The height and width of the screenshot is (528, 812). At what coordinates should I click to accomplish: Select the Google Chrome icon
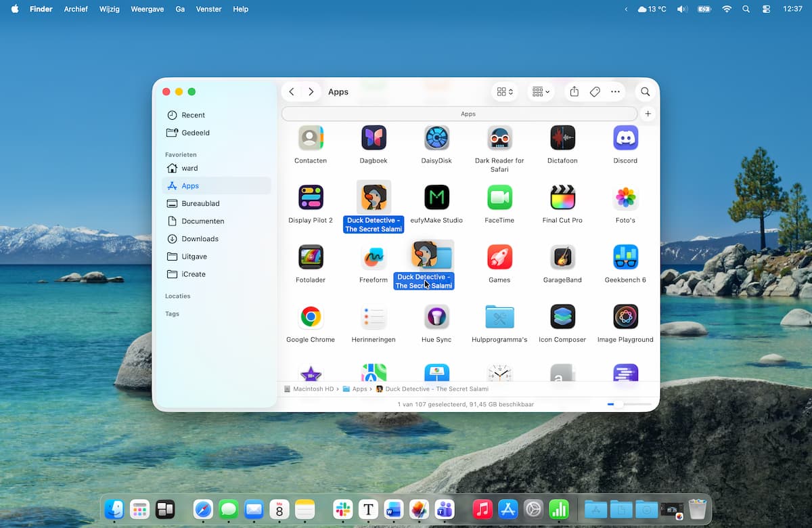point(311,317)
